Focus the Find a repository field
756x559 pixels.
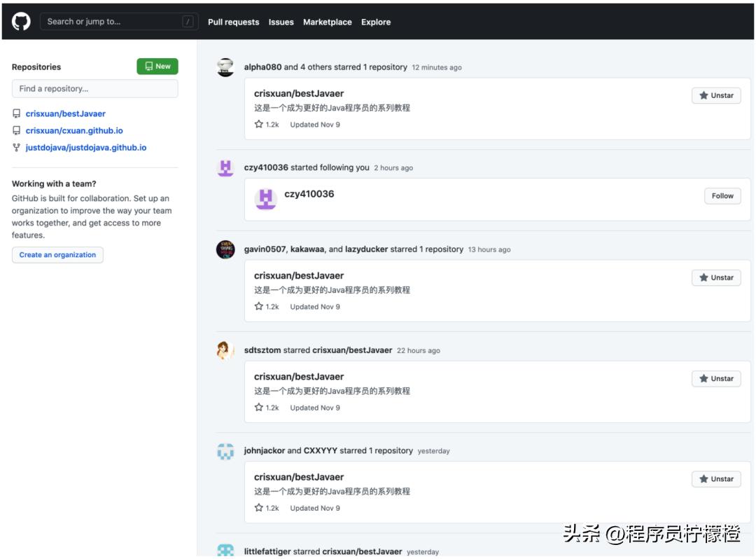point(94,89)
